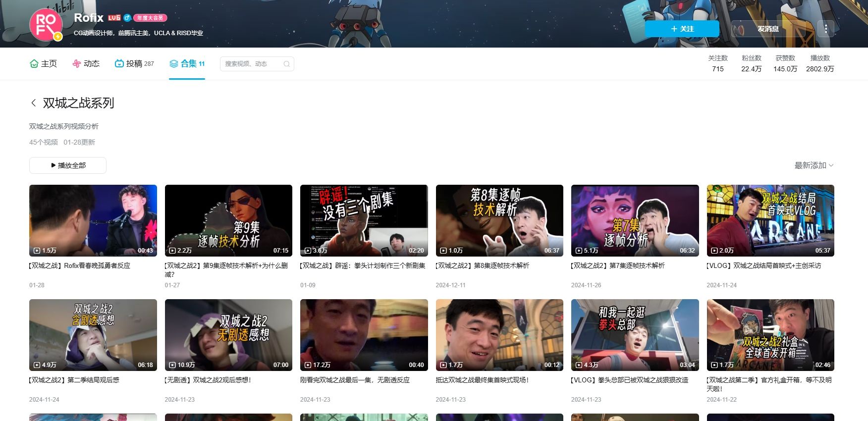Click the search magnifier icon

tap(286, 64)
